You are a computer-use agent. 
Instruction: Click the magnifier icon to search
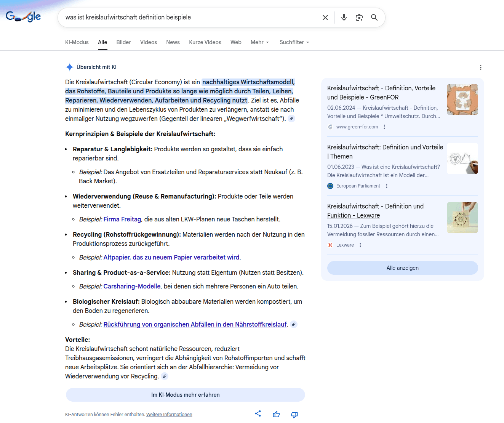click(x=374, y=17)
